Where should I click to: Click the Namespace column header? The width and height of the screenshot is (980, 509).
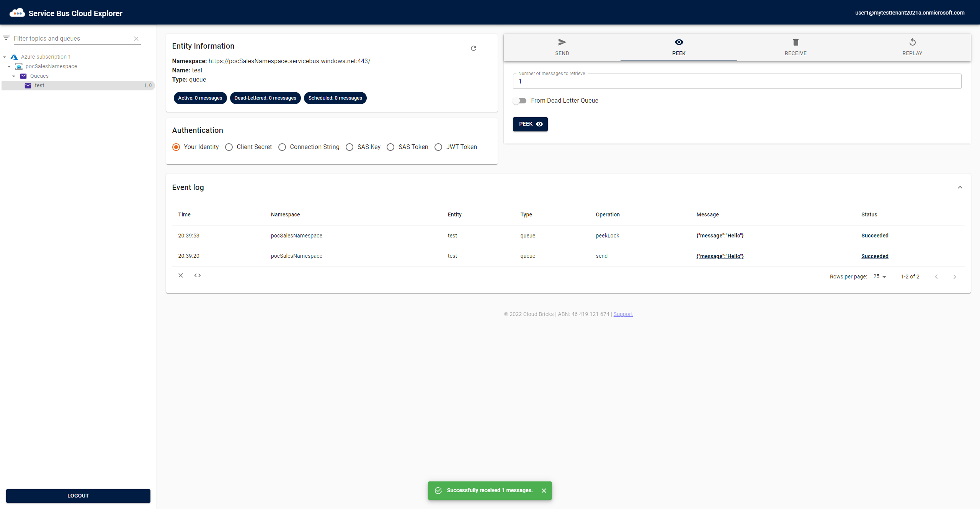click(285, 214)
